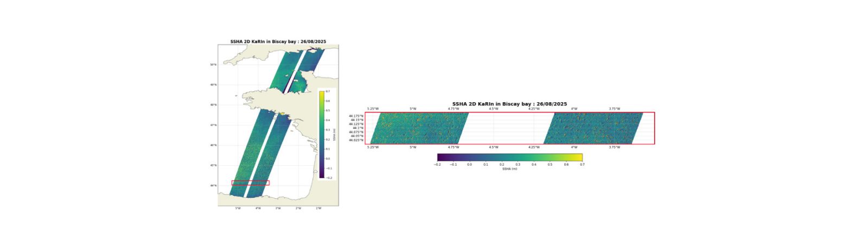Screen dimensions: 868x251
Task: Click the −0.2 tick on horizontal colorbar
Action: (438, 164)
